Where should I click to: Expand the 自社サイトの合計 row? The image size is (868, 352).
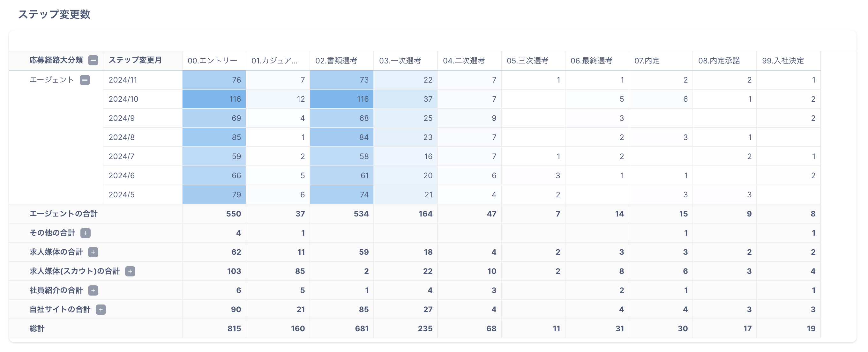click(x=101, y=310)
